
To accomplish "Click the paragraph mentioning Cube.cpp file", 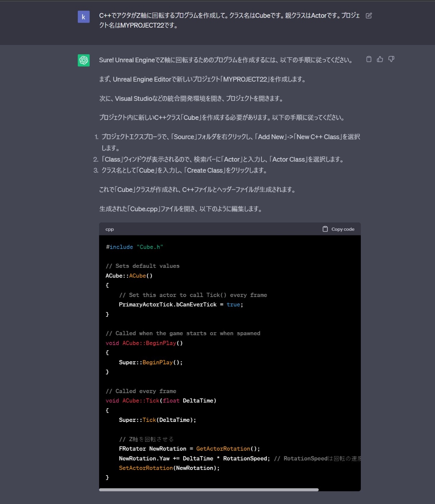I will click(x=181, y=209).
